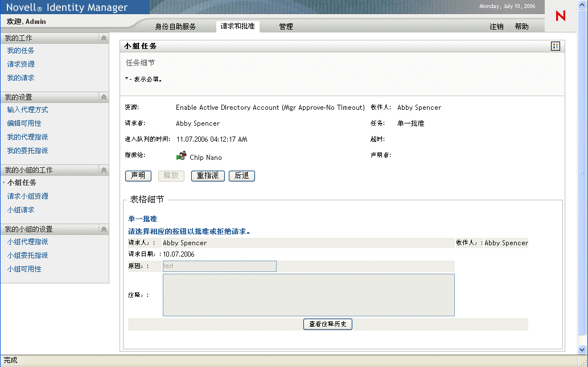Open the 我的请求 link

[20, 78]
